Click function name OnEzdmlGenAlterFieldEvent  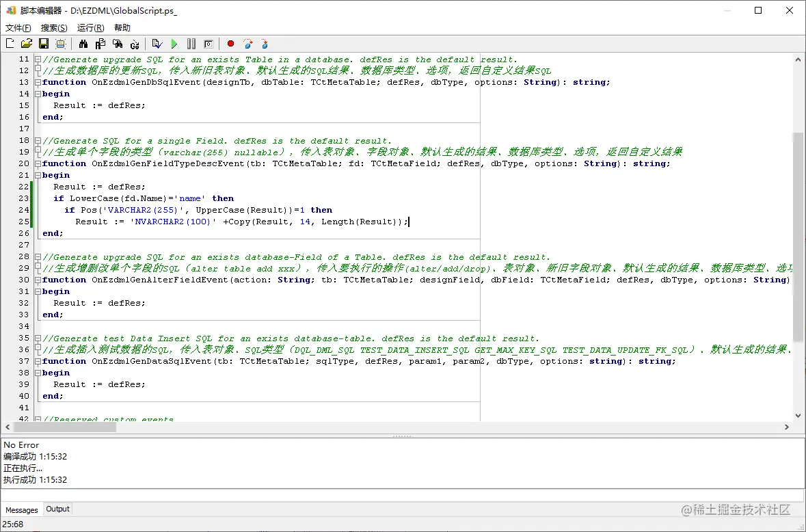[160, 280]
